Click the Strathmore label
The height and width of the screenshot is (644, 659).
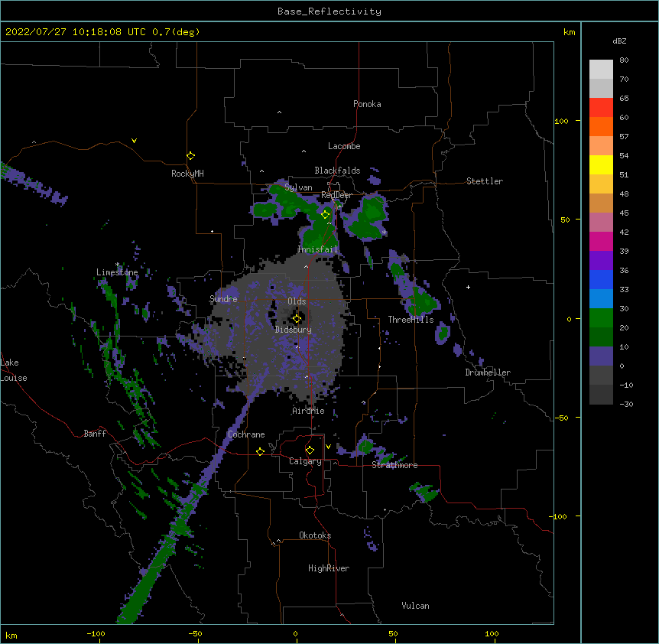point(394,465)
